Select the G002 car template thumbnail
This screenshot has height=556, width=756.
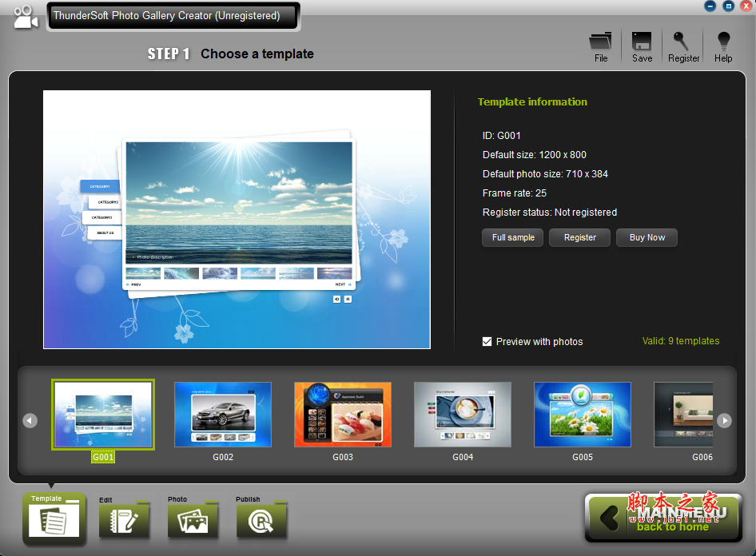(x=223, y=415)
